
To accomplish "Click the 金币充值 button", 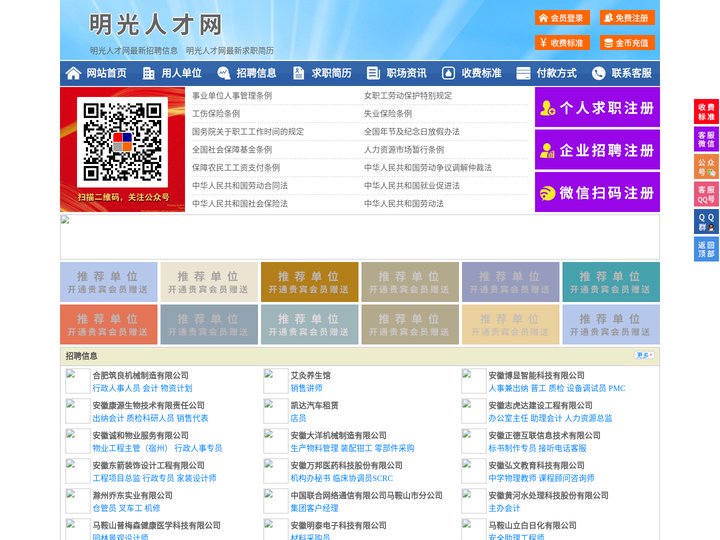I will [627, 43].
